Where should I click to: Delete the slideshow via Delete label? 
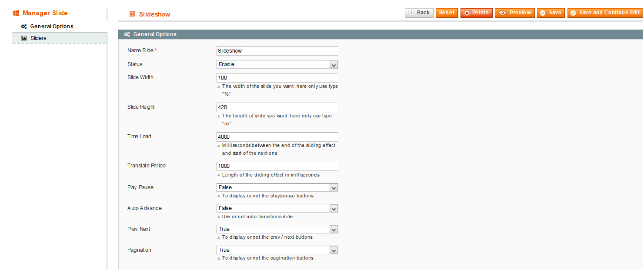480,13
